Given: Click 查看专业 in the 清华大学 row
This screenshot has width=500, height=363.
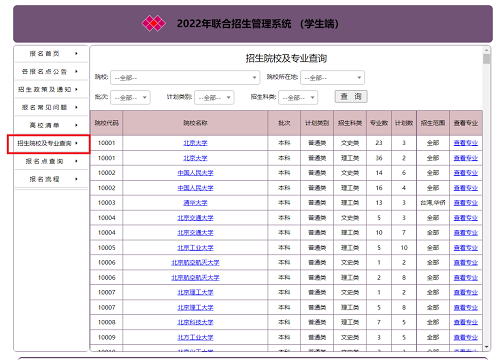Looking at the screenshot, I should [466, 203].
